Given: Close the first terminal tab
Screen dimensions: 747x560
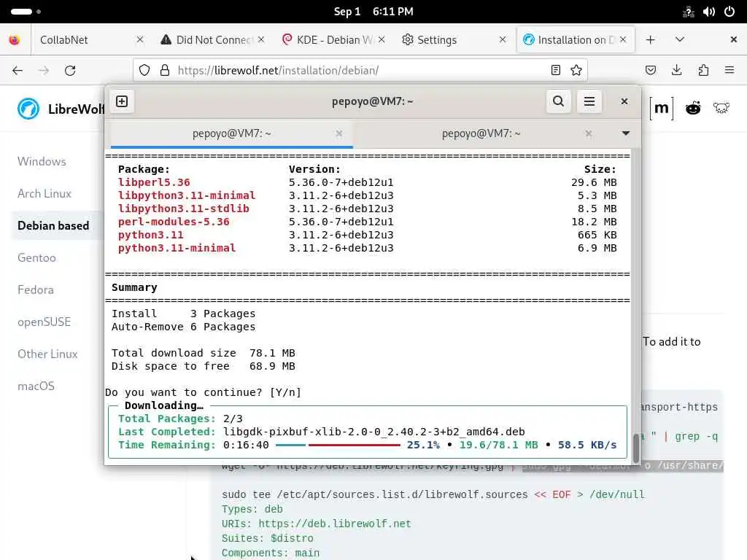Looking at the screenshot, I should click(339, 134).
